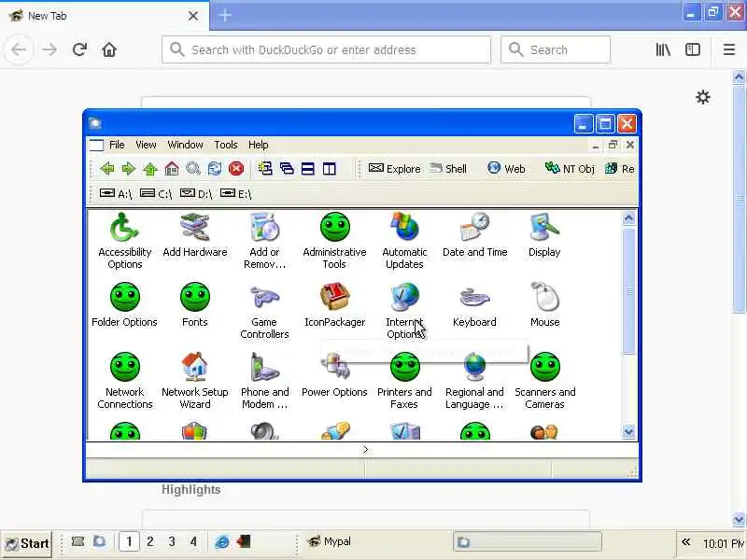Open Power Options icon
Image resolution: width=747 pixels, height=560 pixels.
click(334, 375)
